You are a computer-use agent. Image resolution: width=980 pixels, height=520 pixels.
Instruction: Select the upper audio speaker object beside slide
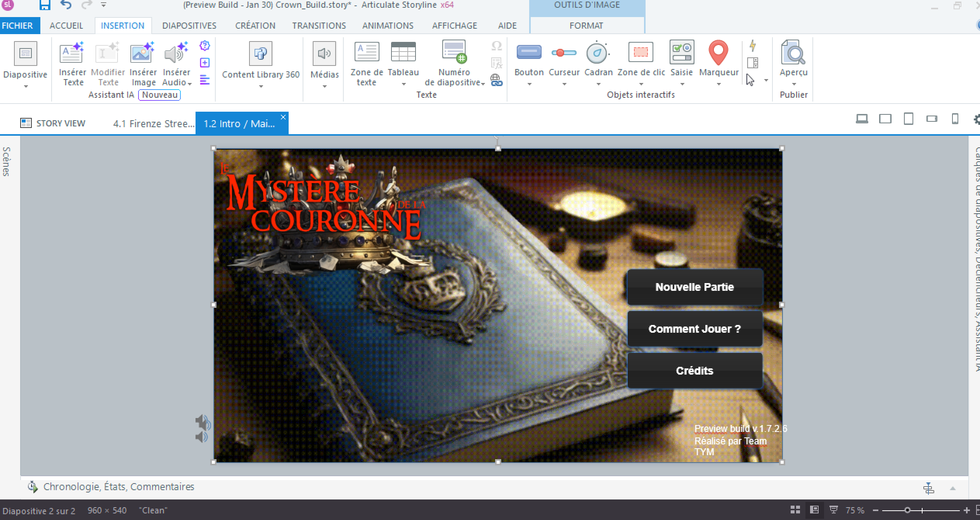point(203,422)
